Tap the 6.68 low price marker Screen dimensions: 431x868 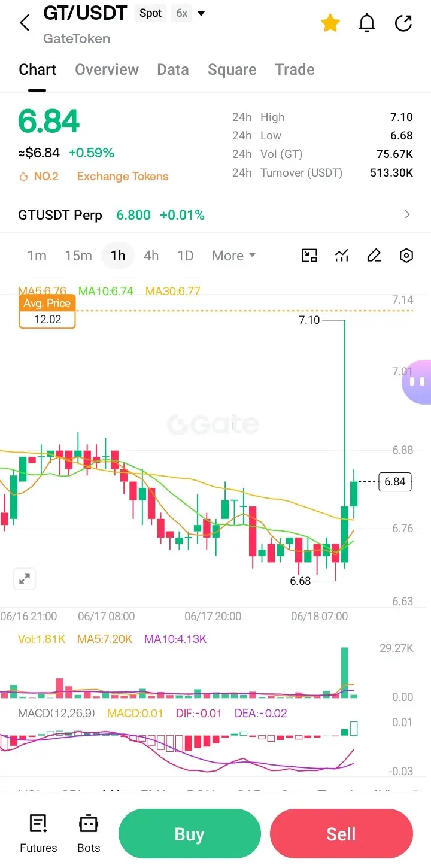301,581
